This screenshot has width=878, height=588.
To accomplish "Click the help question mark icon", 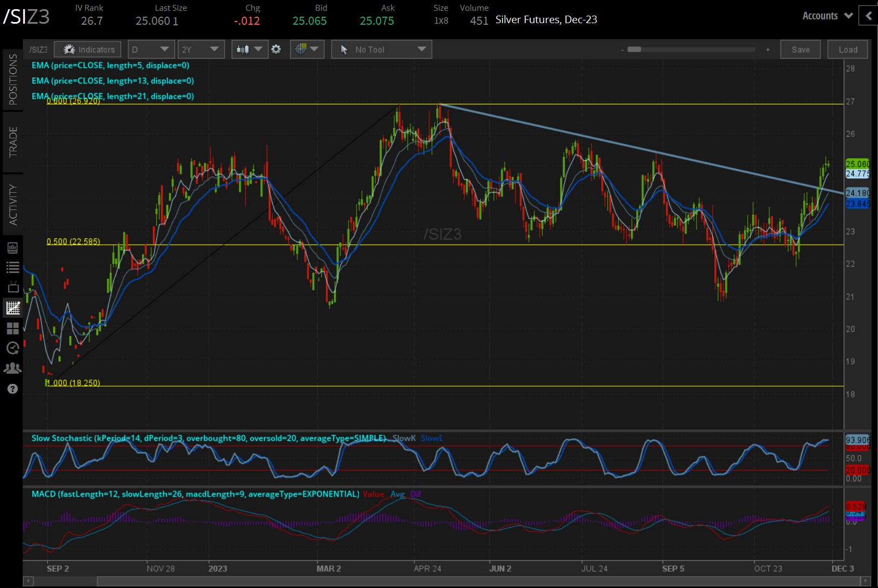I will tap(13, 389).
